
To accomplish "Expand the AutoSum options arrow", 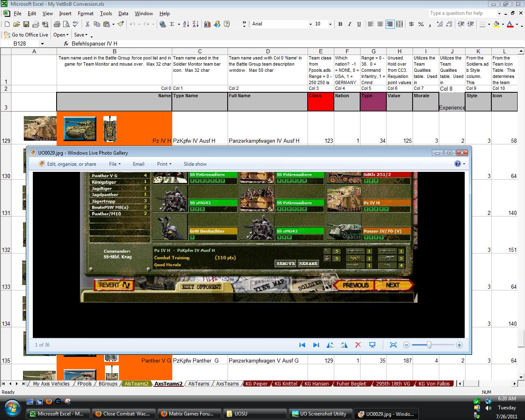I will [x=178, y=24].
